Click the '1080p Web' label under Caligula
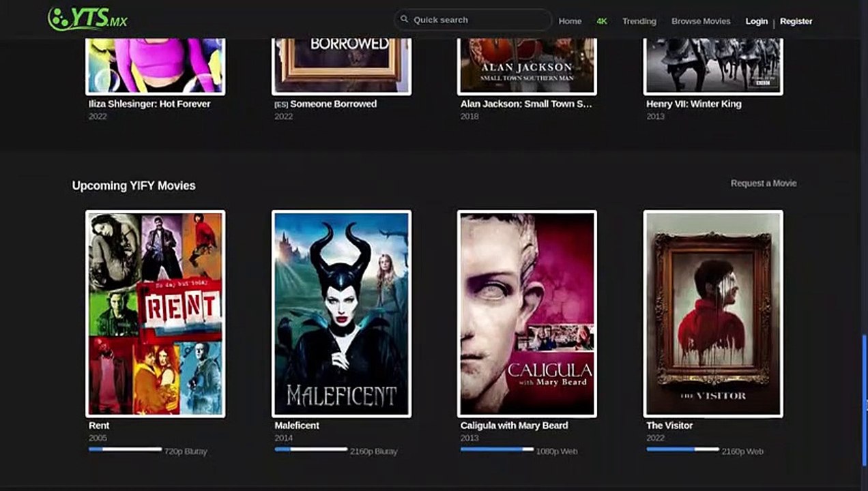This screenshot has height=491, width=868. click(x=557, y=451)
